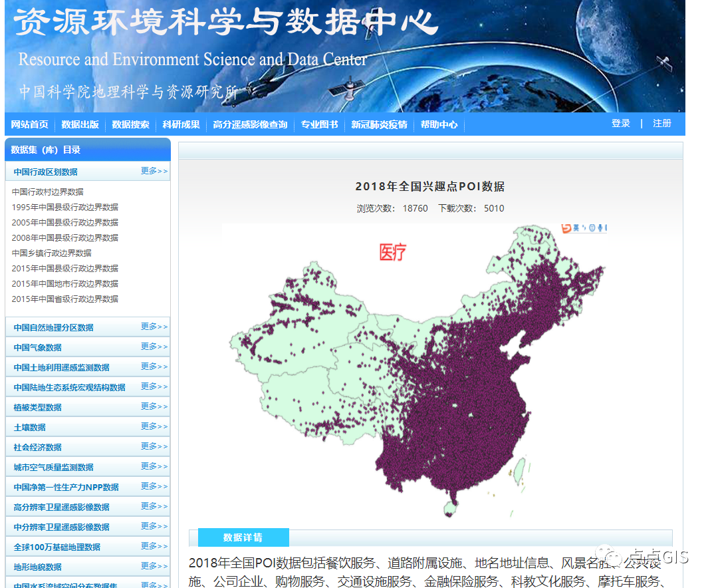Click the 下载次数: 5010 text
712x588 pixels.
tap(471, 209)
